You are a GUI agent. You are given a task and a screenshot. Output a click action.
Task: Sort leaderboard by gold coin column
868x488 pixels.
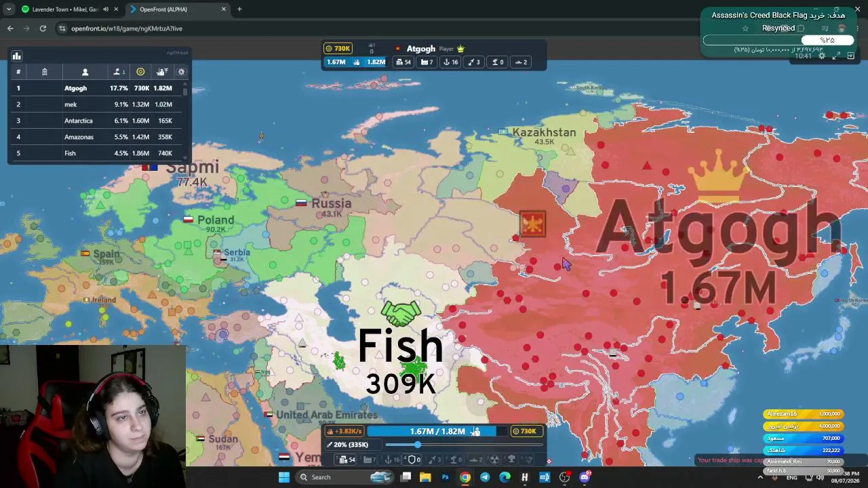[140, 72]
